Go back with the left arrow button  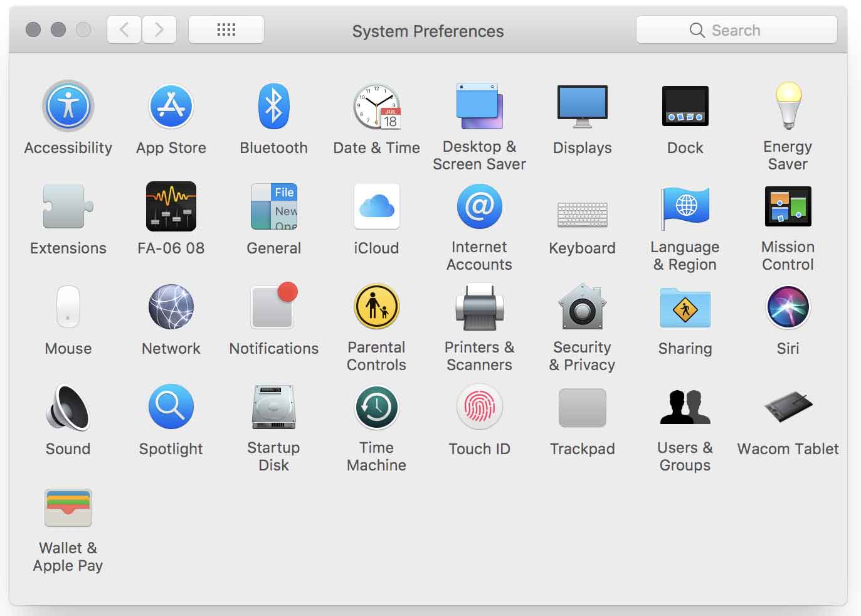point(124,30)
